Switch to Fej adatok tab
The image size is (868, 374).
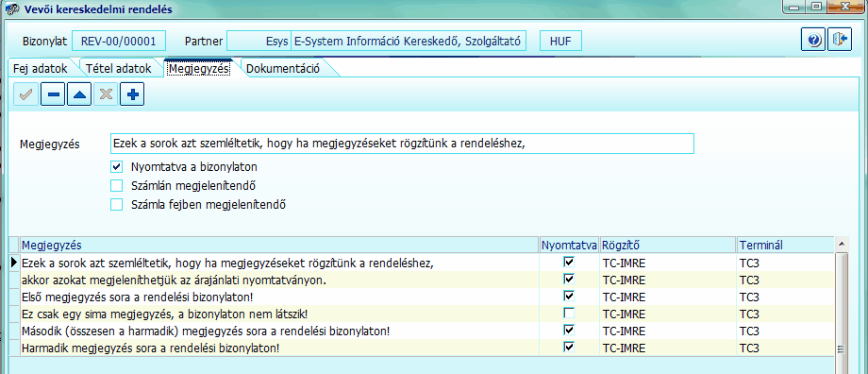(40, 69)
